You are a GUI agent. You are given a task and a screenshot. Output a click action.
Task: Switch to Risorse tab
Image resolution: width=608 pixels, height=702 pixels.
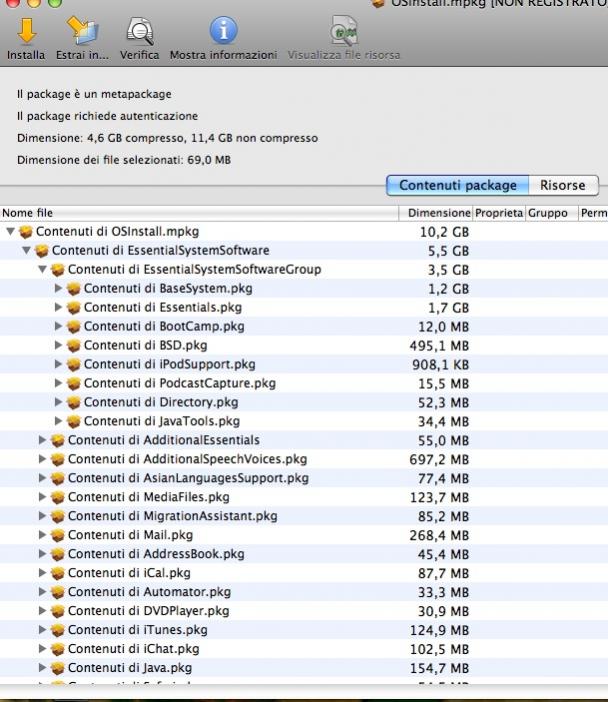pos(563,185)
